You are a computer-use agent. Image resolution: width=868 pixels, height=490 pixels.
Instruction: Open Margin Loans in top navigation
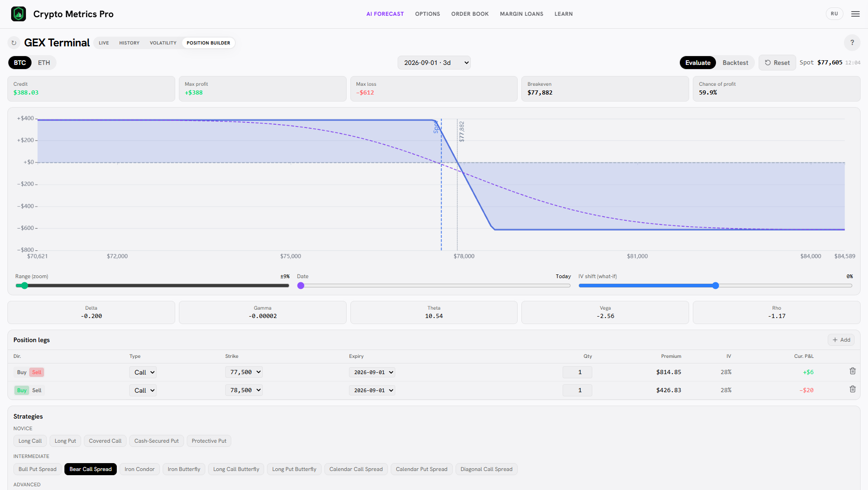(x=522, y=14)
